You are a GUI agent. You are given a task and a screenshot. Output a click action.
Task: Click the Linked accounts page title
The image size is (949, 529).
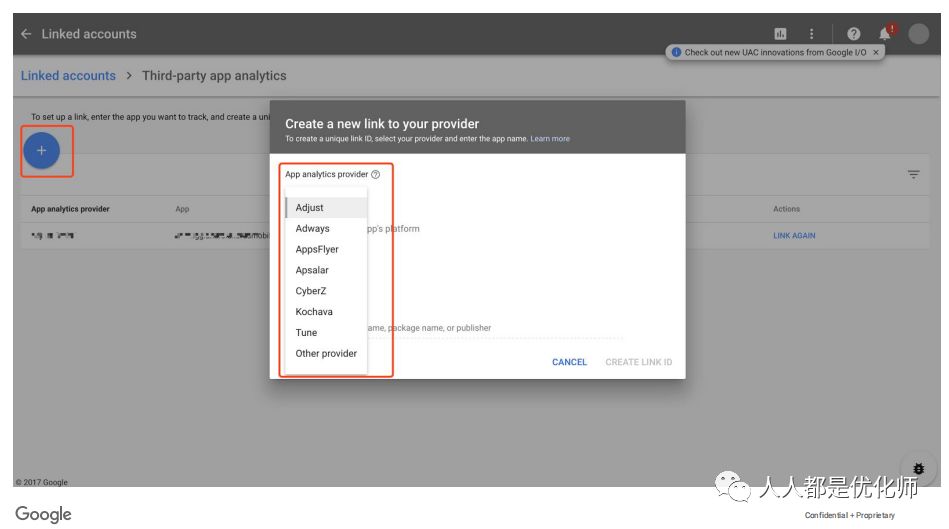tap(89, 34)
